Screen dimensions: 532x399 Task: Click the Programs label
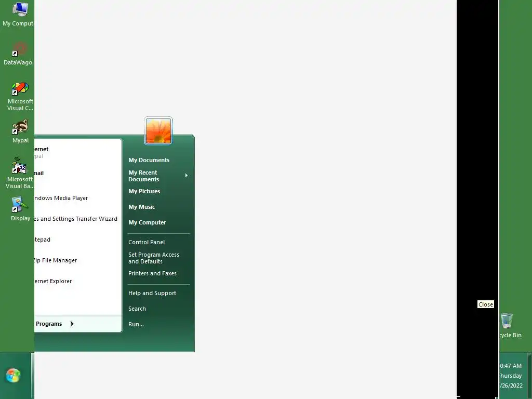(49, 324)
